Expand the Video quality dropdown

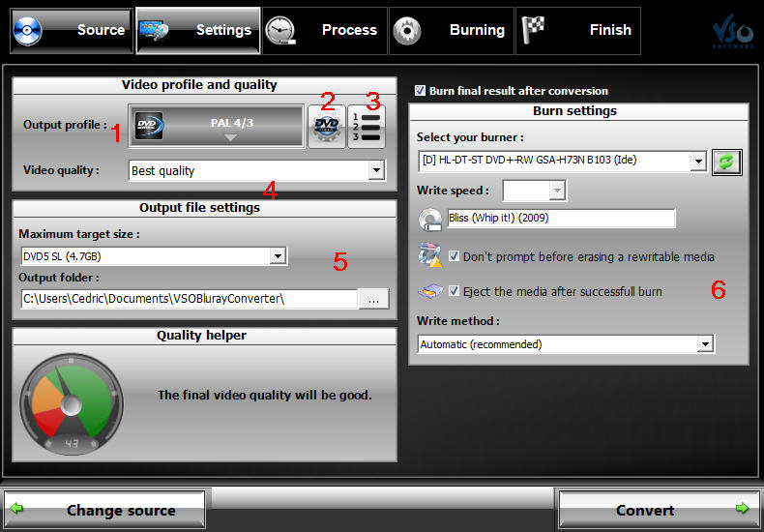376,170
